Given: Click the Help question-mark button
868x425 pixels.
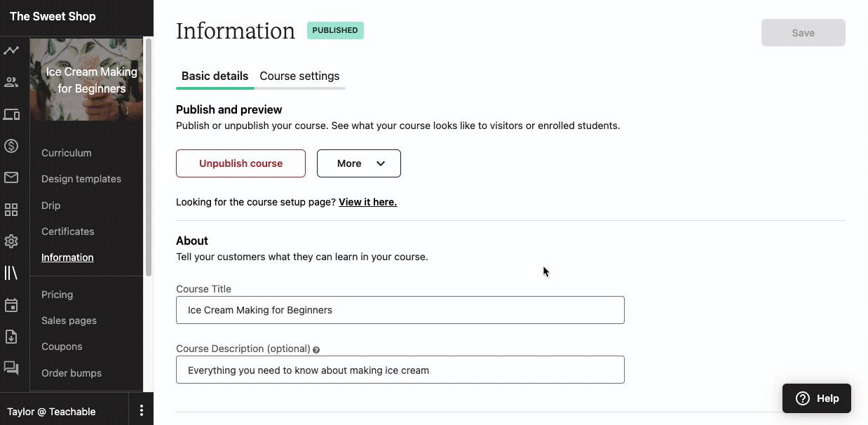Looking at the screenshot, I should pos(817,398).
